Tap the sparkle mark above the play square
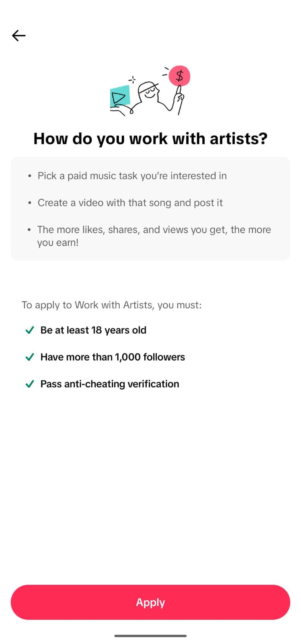 [132, 79]
